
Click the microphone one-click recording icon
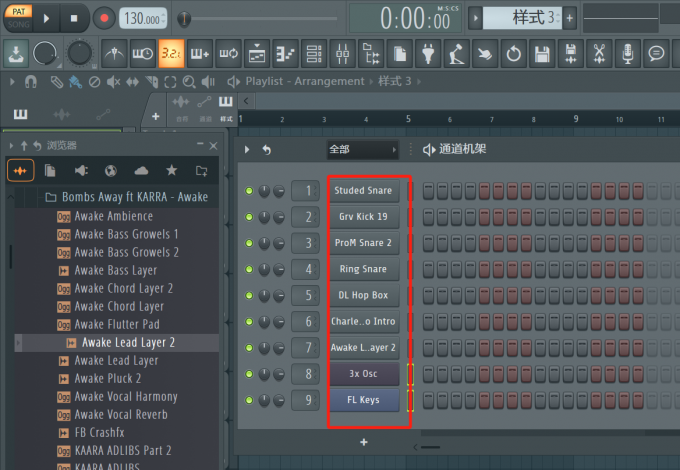point(628,54)
